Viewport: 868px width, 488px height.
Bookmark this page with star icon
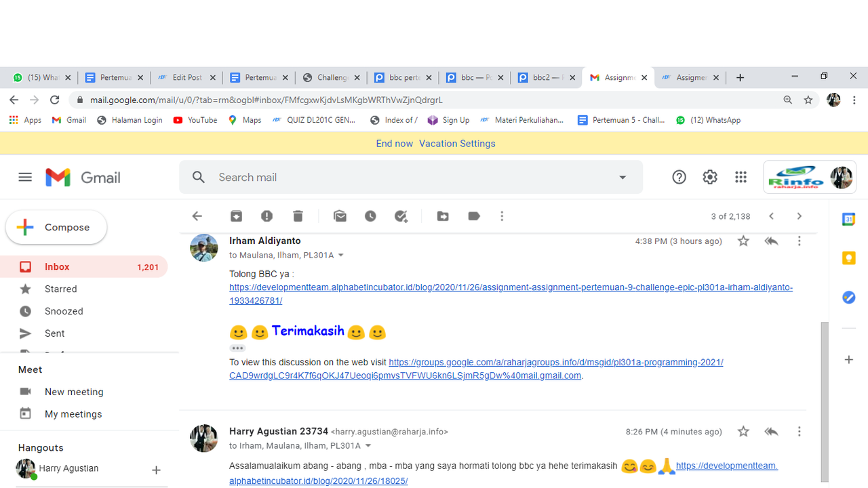(x=808, y=100)
